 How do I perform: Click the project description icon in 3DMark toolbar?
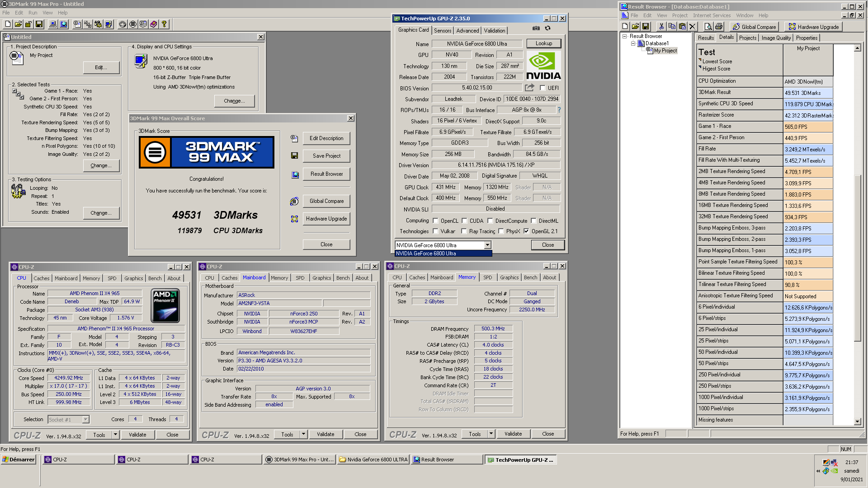pos(77,24)
